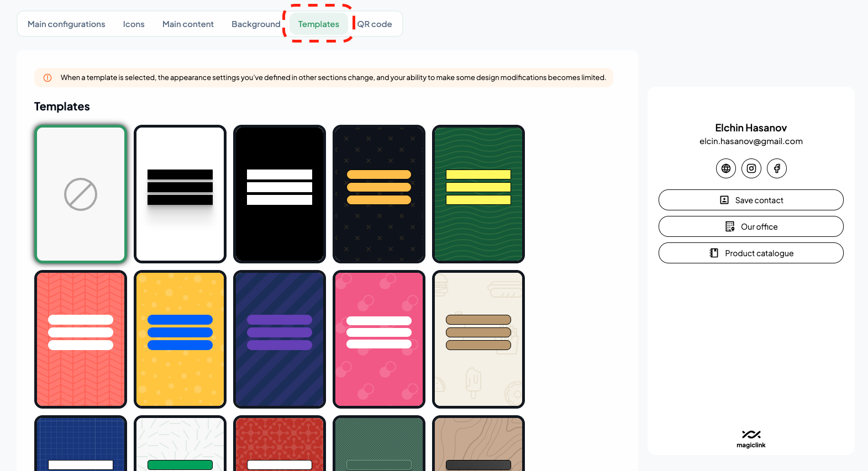Open the Facebook icon in preview
Screen dimensions: 868x471
[x=777, y=168]
